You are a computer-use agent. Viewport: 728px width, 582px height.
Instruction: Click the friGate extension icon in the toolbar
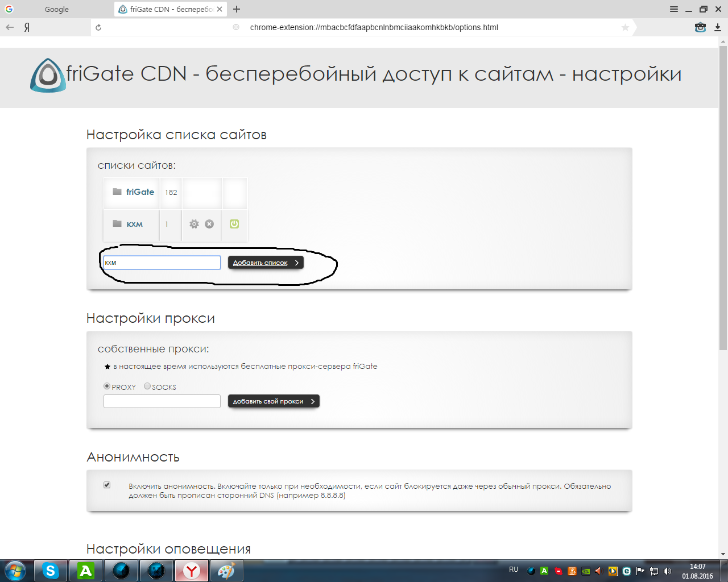(x=700, y=27)
